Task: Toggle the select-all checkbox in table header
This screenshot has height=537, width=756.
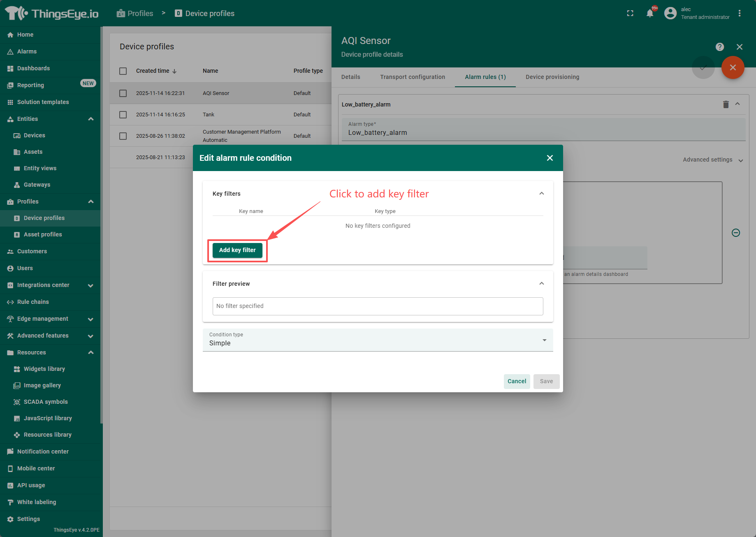Action: click(123, 71)
